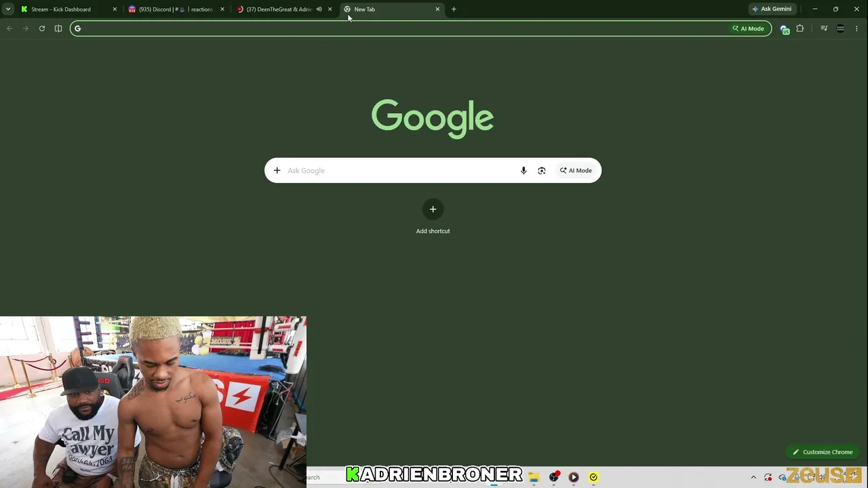Close the Discord reactions tab
The width and height of the screenshot is (868, 488).
[x=222, y=9]
